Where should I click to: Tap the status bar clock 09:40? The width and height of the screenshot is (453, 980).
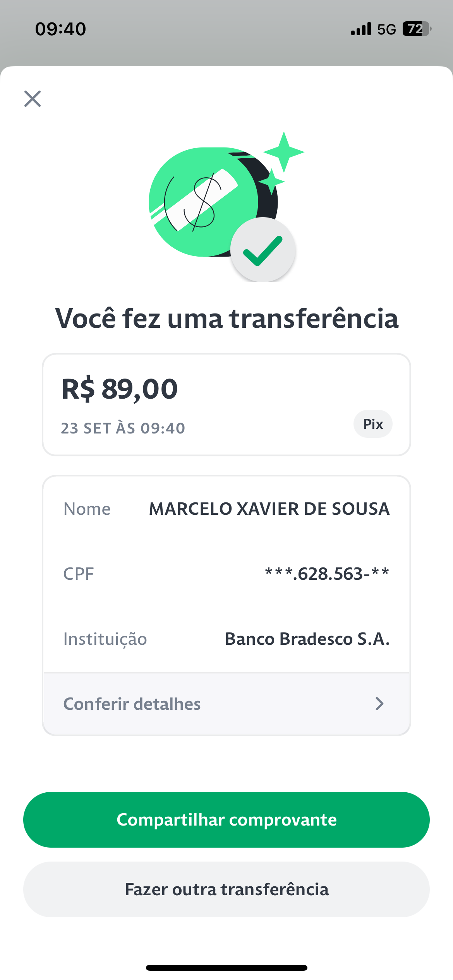coord(60,29)
